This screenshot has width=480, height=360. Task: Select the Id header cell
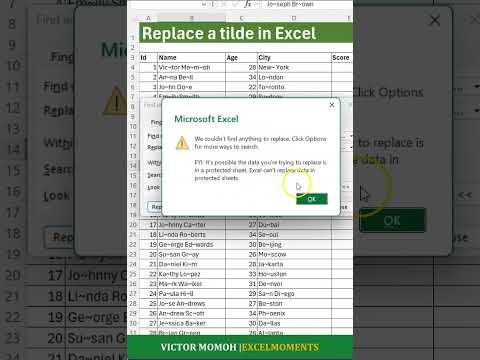148,58
